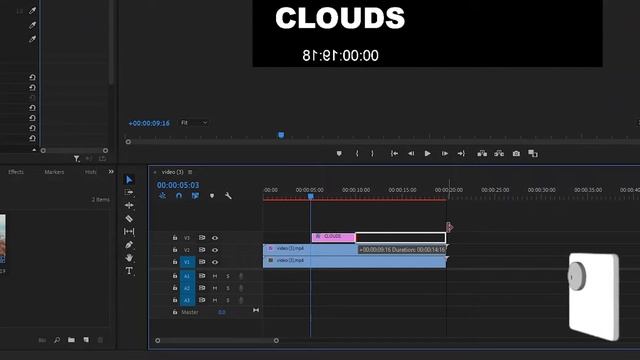
Task: Lock track V2
Action: click(x=175, y=250)
